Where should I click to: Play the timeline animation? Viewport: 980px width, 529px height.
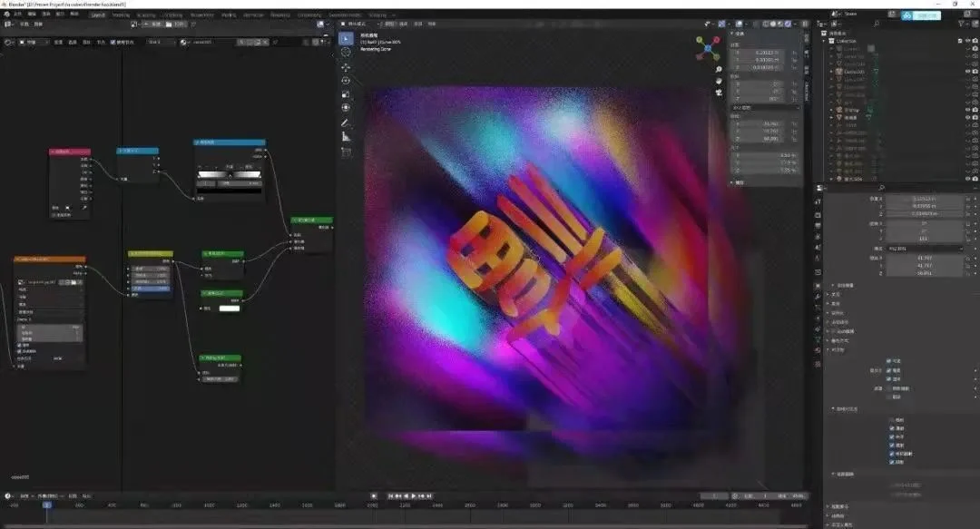tap(413, 495)
